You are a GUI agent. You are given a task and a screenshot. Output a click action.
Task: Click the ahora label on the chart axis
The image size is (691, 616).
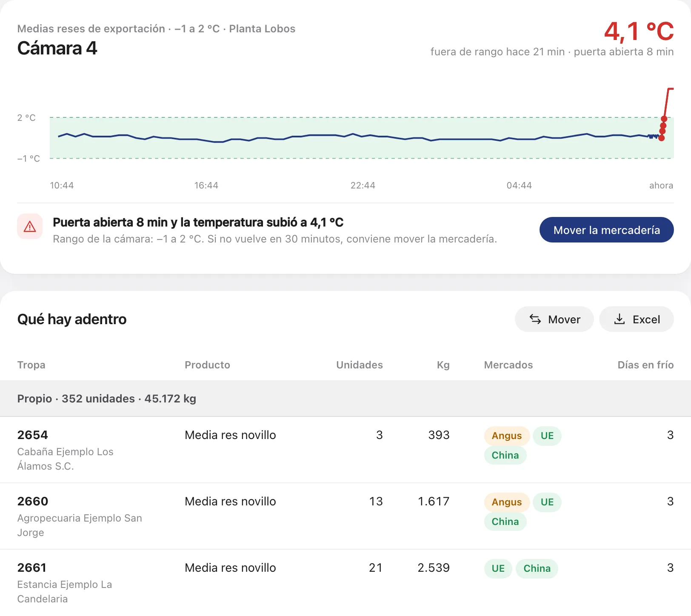[661, 185]
